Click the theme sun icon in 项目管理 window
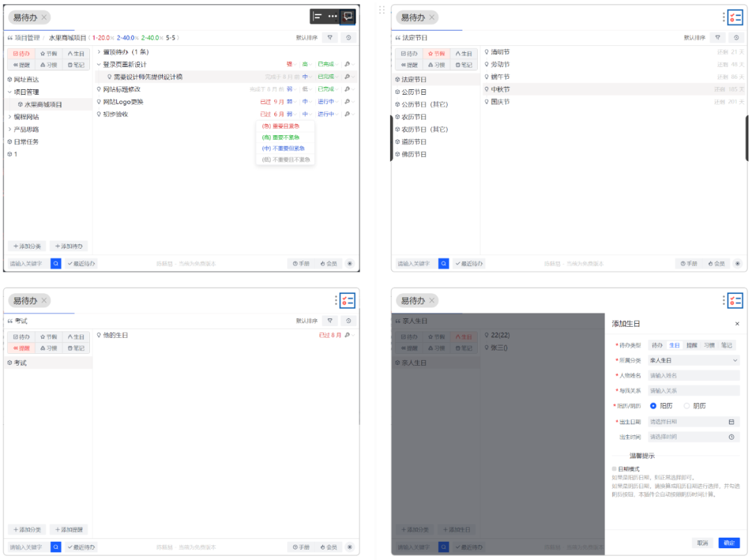 [350, 263]
